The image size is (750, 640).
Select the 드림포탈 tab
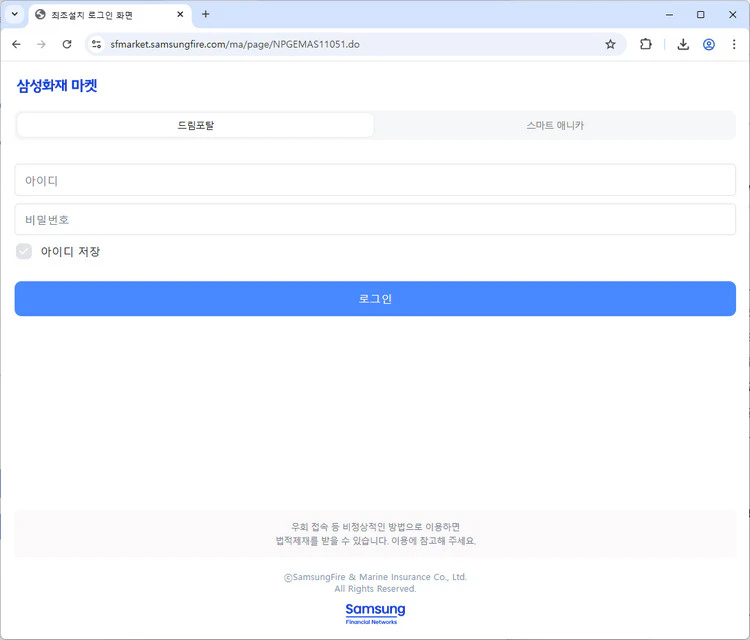(196, 125)
